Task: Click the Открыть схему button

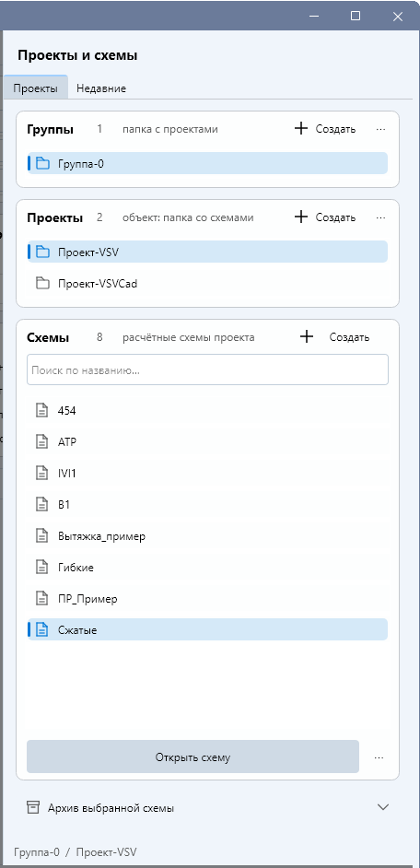Action: click(192, 757)
